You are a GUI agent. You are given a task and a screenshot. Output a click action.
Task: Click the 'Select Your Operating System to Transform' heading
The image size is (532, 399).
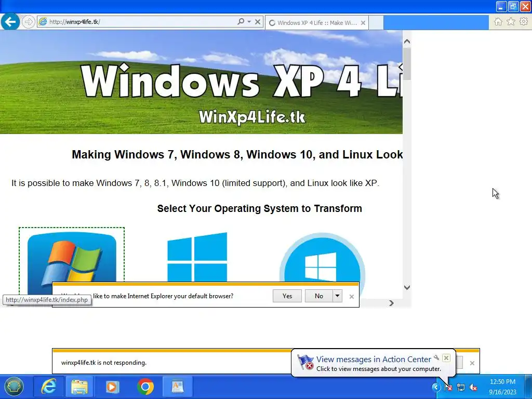click(x=260, y=208)
